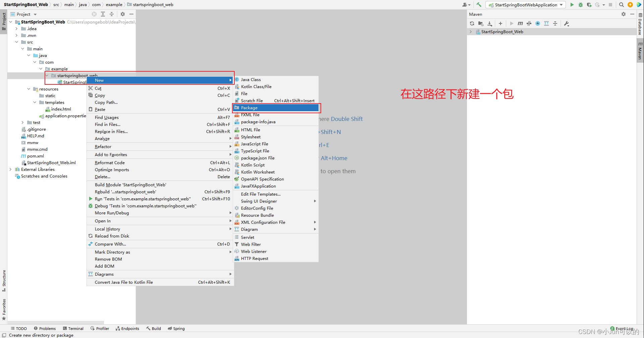Open the Endpoints tool window

click(127, 329)
